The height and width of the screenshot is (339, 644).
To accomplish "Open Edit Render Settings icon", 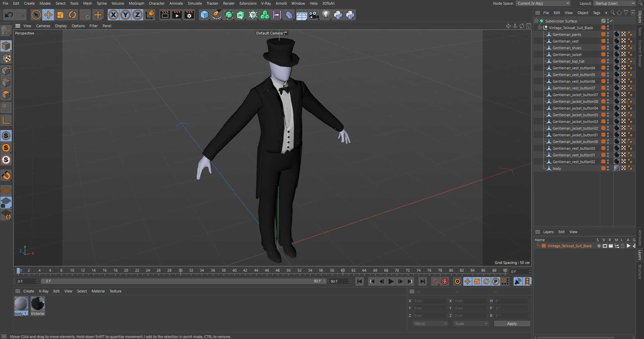I will pos(189,15).
